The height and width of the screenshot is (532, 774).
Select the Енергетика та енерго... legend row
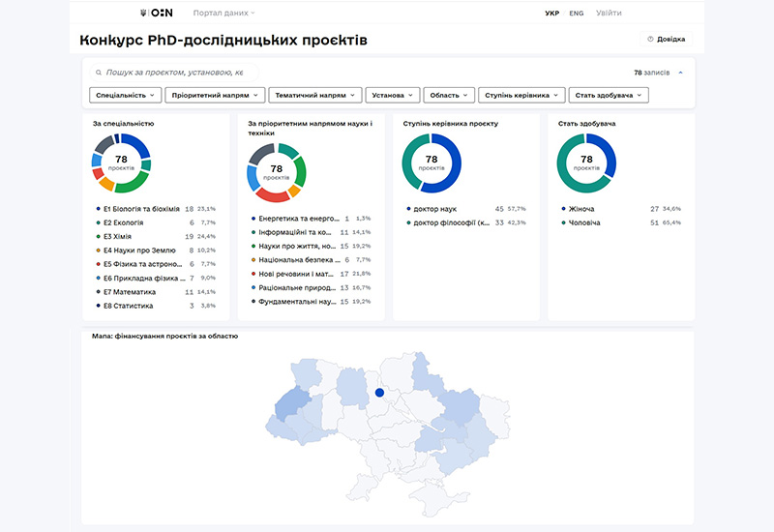tap(311, 219)
